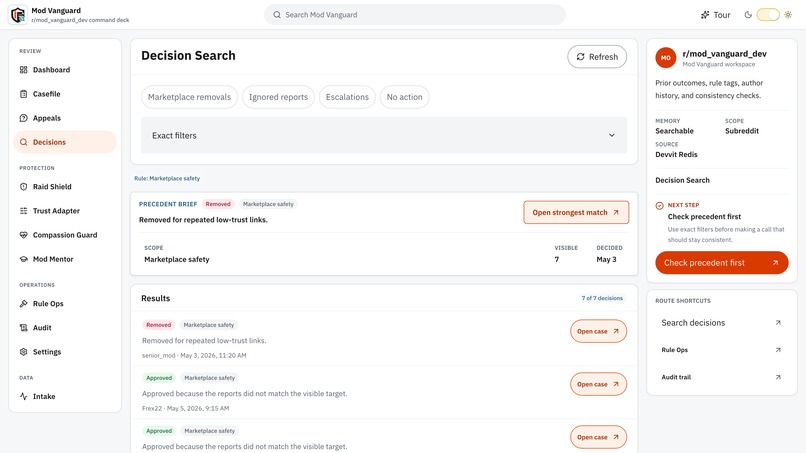This screenshot has width=806, height=453.
Task: Click the Settings gear icon
Action: click(24, 352)
